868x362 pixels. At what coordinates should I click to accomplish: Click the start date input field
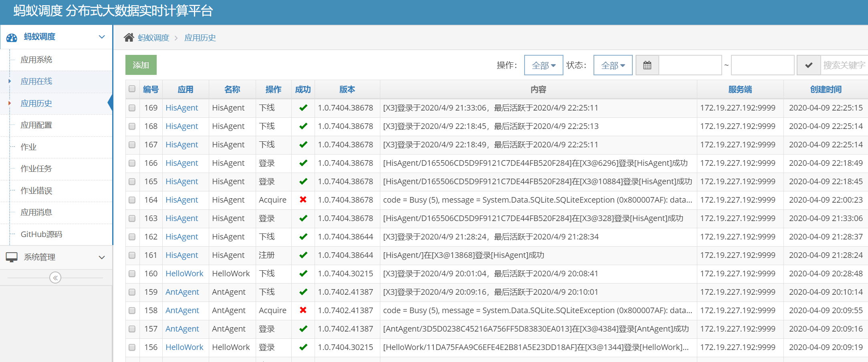[x=690, y=65]
